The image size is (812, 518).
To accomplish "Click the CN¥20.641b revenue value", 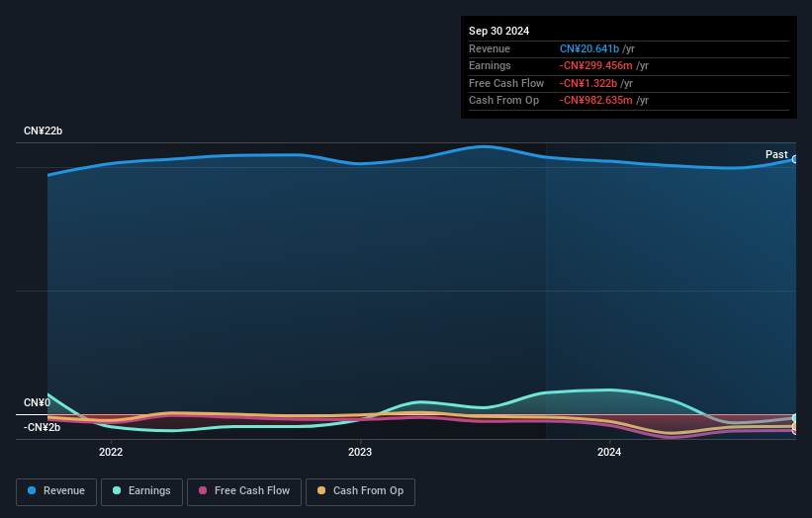I will pyautogui.click(x=589, y=48).
